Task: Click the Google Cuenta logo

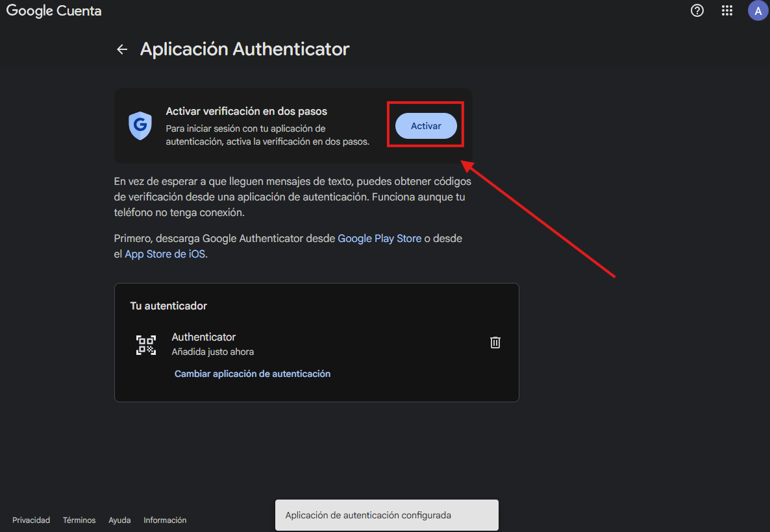Action: point(53,10)
